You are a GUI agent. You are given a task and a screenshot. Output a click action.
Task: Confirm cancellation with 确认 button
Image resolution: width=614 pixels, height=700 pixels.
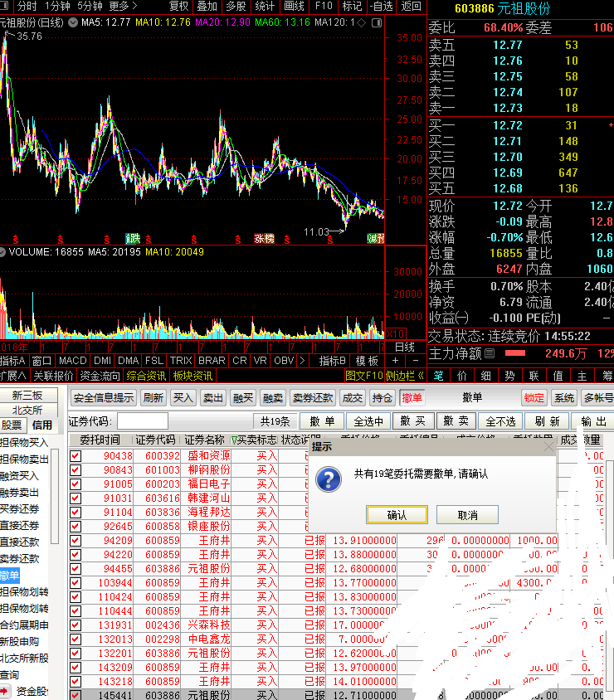point(397,515)
